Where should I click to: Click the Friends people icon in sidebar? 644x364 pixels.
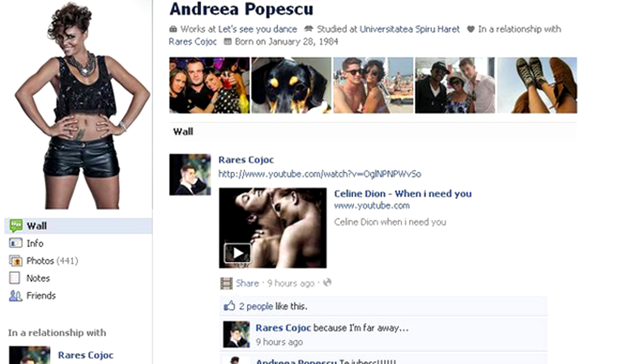tap(16, 295)
